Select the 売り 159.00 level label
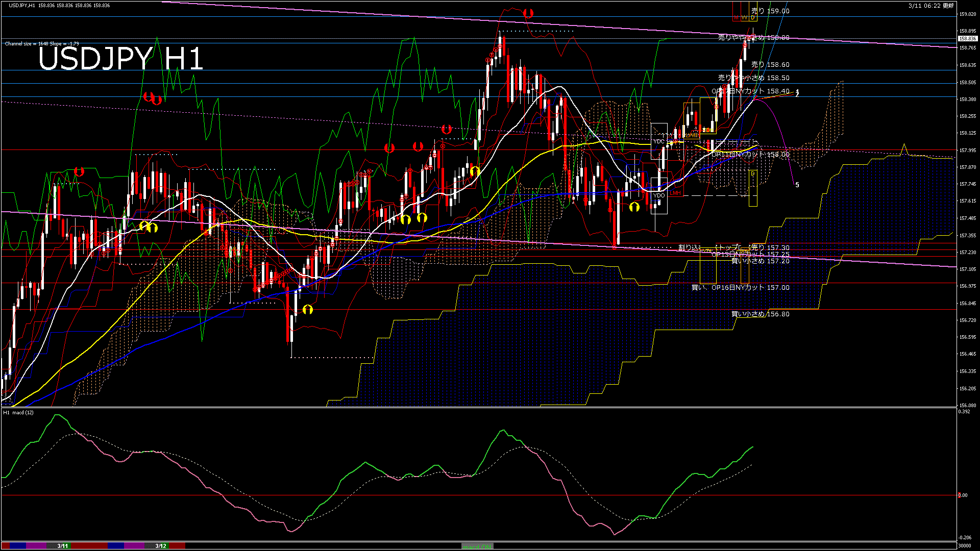Screen dimensions: 980x551 (x=770, y=11)
